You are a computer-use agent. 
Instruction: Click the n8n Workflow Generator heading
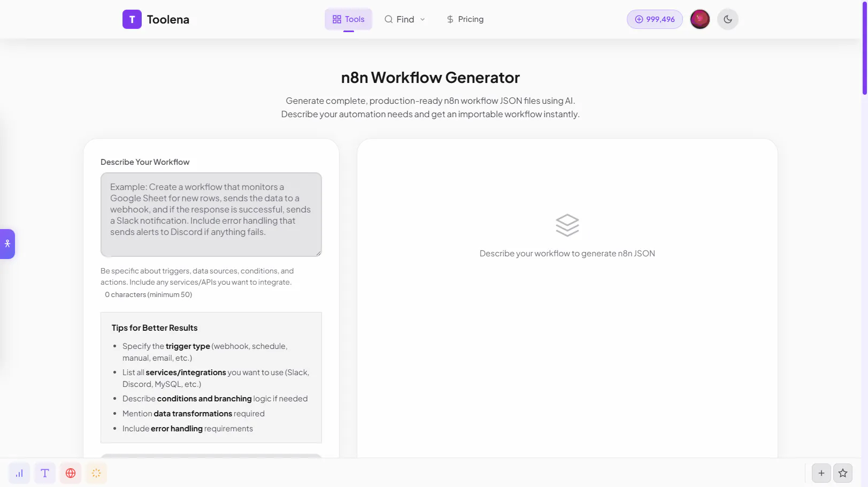pos(431,78)
